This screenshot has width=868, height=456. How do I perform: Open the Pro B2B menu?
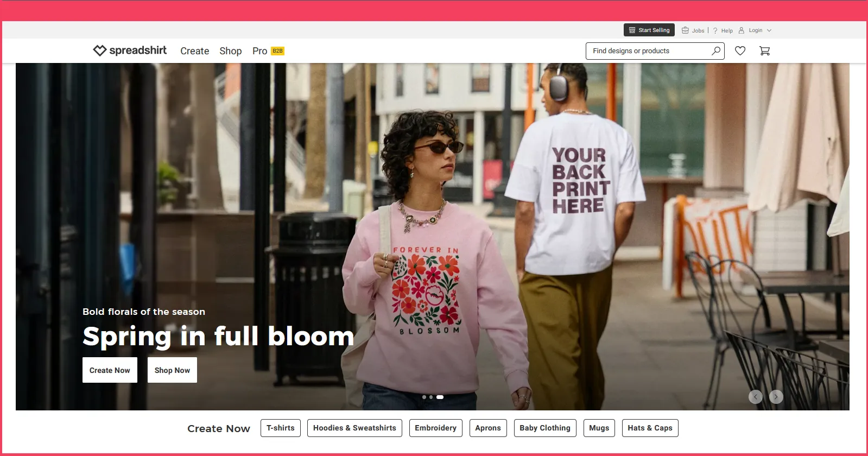tap(268, 51)
